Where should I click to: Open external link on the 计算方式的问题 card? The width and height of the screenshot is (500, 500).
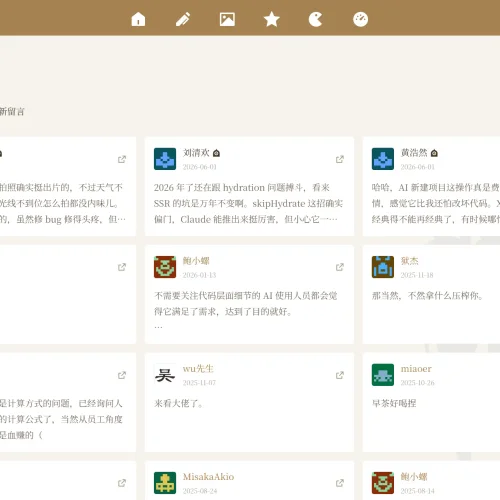122,375
